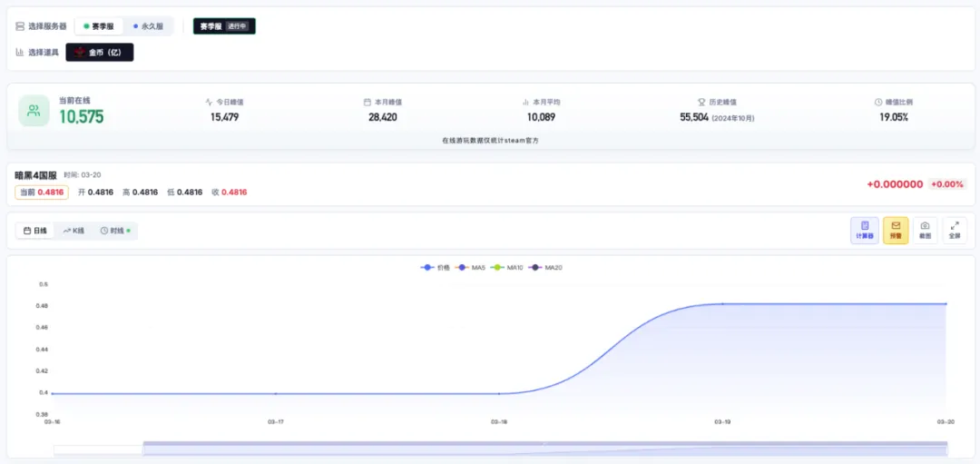The height and width of the screenshot is (464, 980).
Task: Switch to the 日线 tab
Action: (35, 231)
